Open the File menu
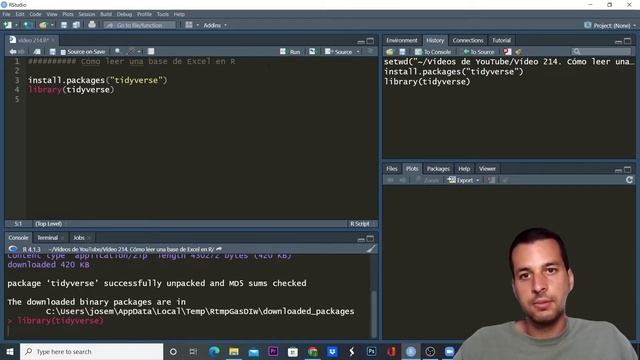Viewport: 640px width, 360px height. pos(7,14)
